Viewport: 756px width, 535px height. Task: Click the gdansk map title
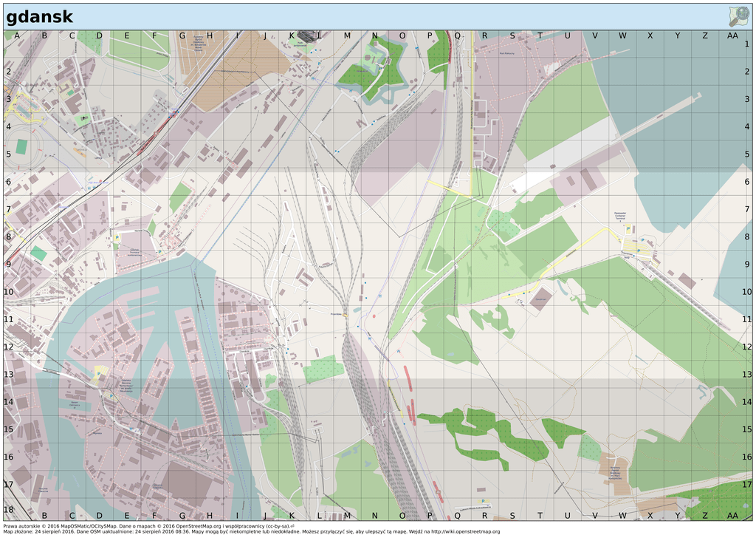tap(40, 17)
